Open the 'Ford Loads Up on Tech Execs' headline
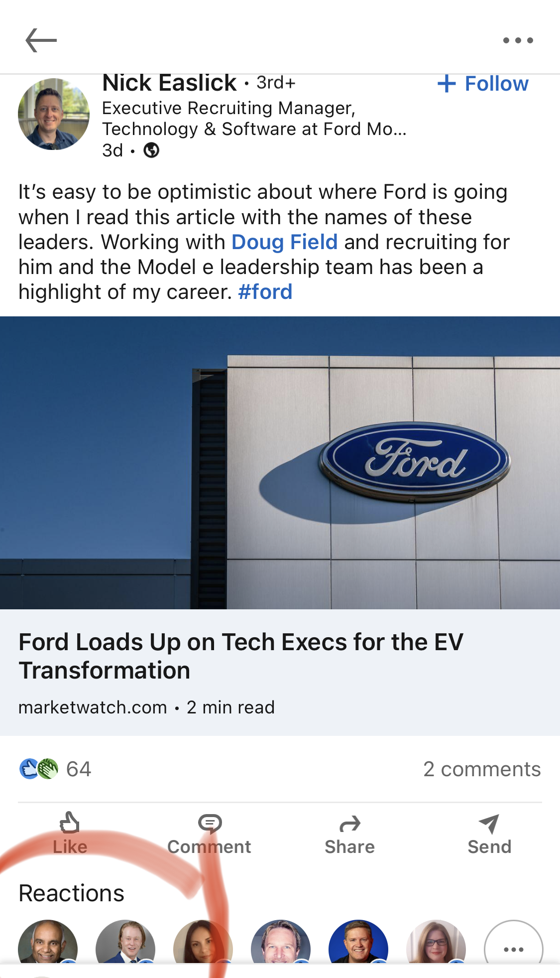560x978 pixels. pos(241,656)
